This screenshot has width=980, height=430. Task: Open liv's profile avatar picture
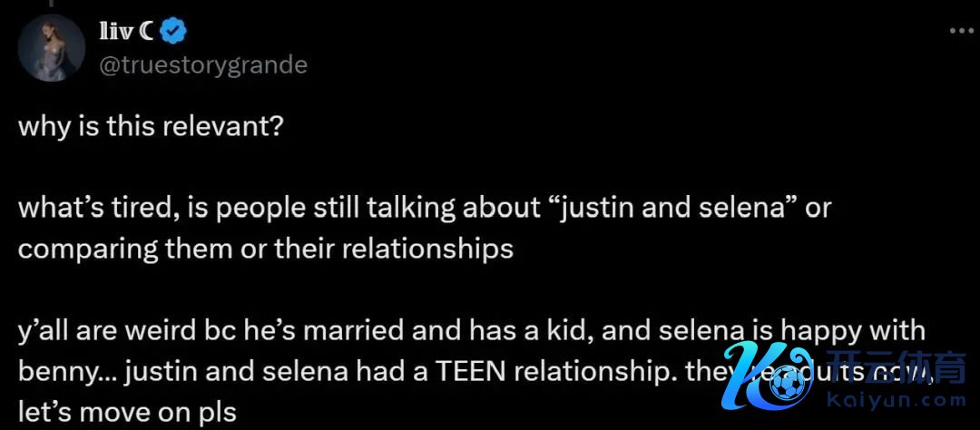[x=52, y=48]
